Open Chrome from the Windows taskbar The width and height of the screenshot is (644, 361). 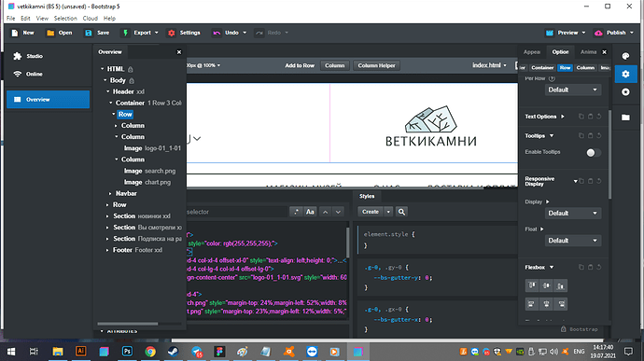click(x=150, y=352)
